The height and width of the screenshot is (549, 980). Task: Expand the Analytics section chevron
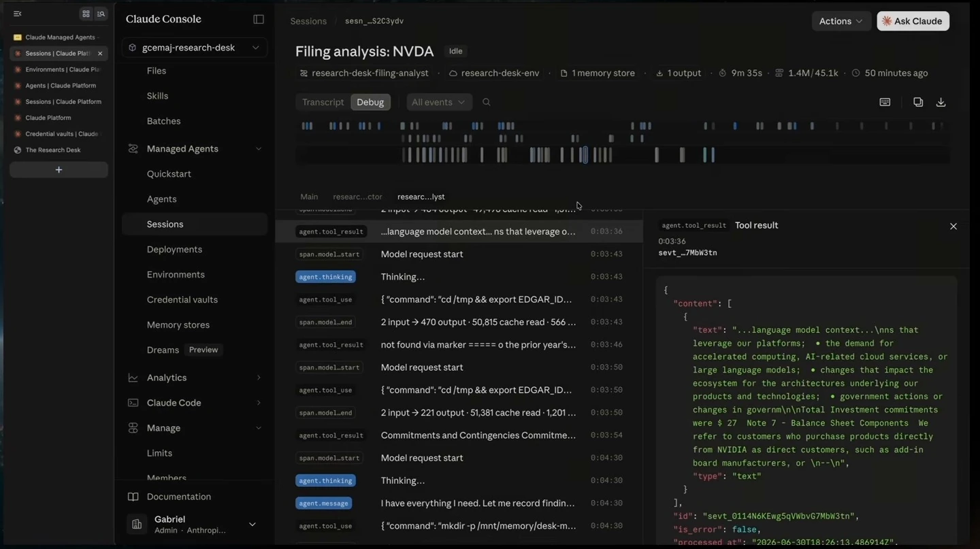click(x=259, y=378)
